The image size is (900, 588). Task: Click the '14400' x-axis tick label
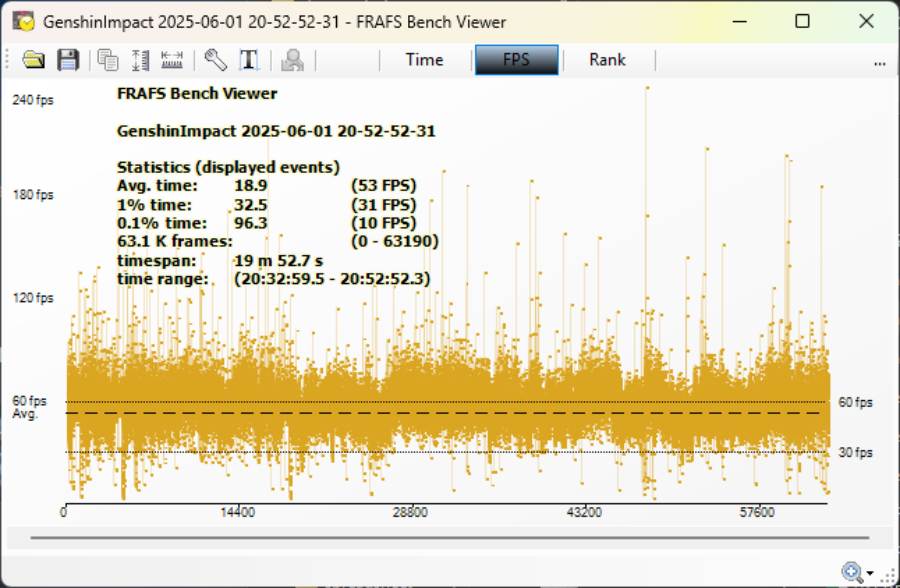238,512
